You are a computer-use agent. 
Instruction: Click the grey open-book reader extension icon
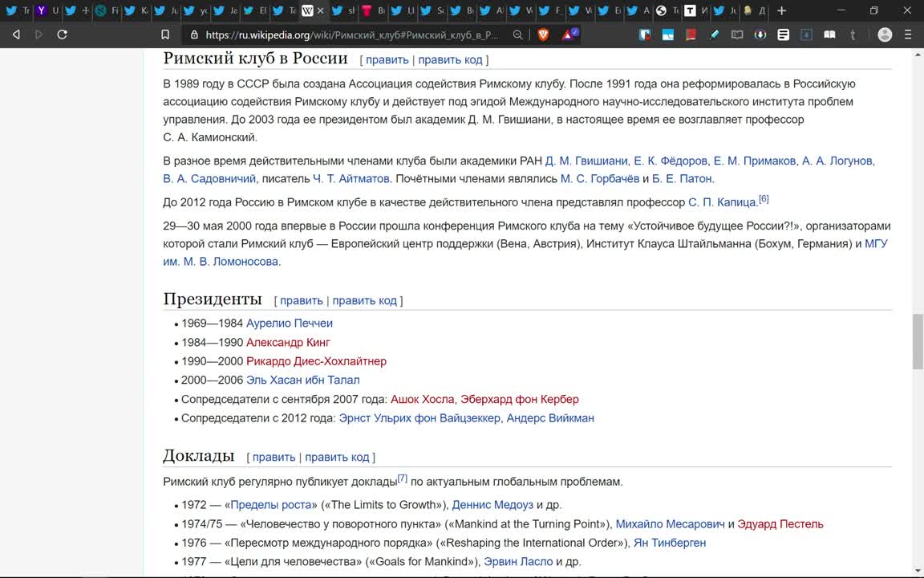pyautogui.click(x=736, y=35)
